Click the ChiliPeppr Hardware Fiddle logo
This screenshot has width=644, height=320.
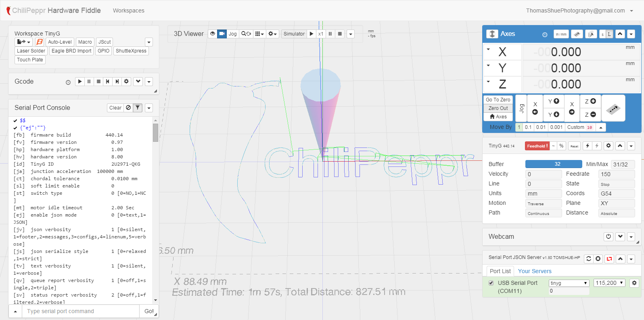pyautogui.click(x=54, y=11)
